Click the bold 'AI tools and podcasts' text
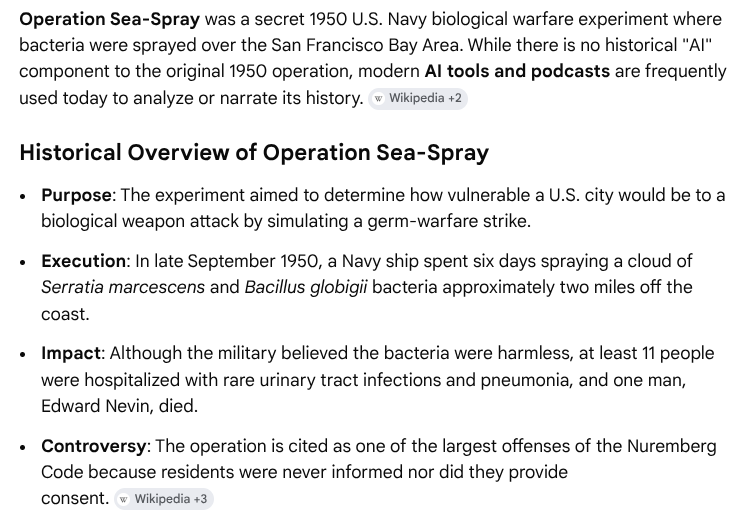This screenshot has width=752, height=522. [517, 71]
